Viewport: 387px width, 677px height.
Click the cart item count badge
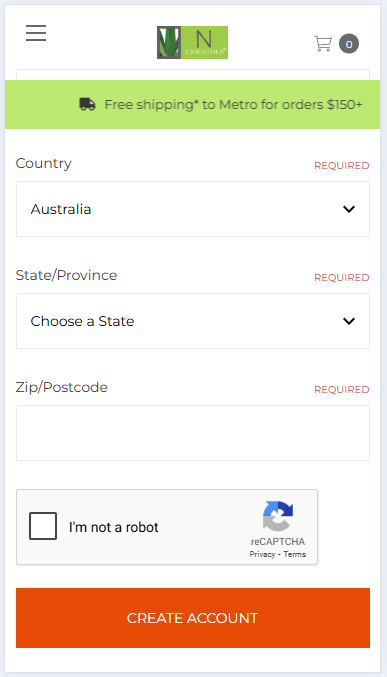349,44
